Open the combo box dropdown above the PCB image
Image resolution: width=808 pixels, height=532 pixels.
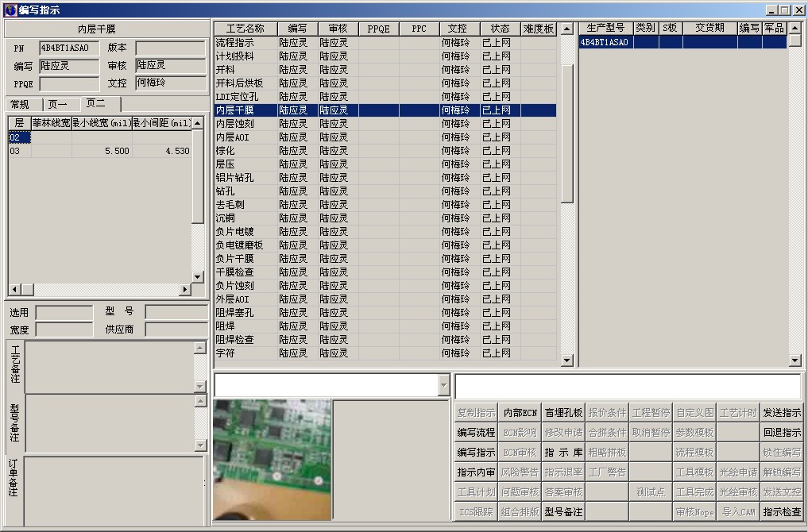coord(443,385)
